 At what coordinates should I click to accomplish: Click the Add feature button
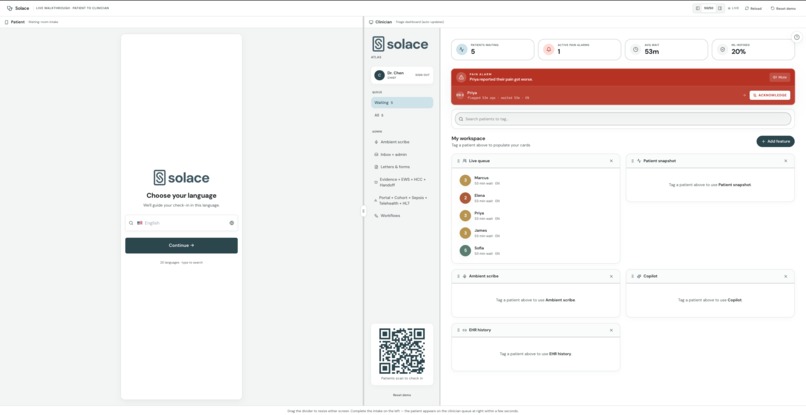point(775,141)
